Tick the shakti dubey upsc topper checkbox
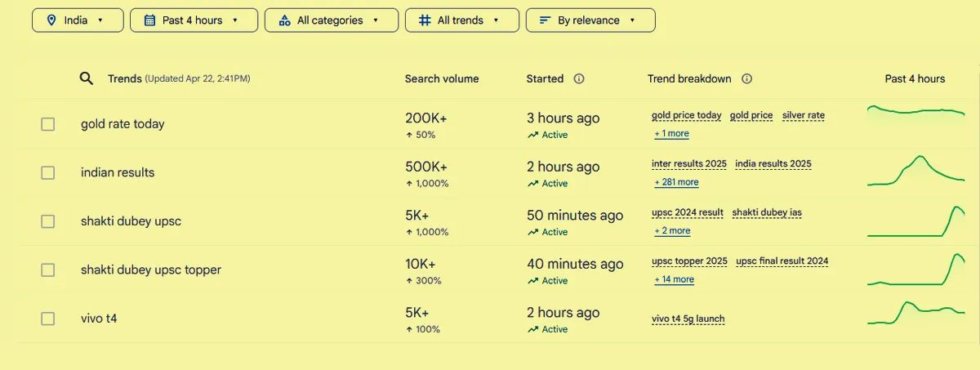Image resolution: width=980 pixels, height=370 pixels. pyautogui.click(x=48, y=270)
